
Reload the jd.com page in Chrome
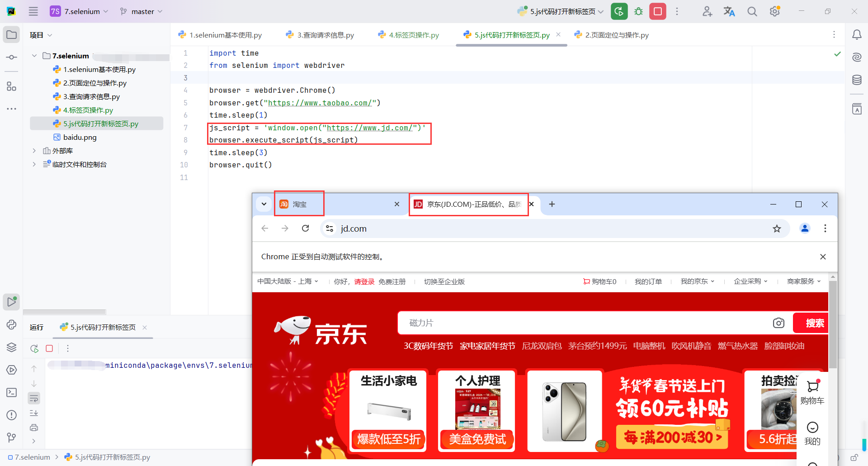coord(306,228)
